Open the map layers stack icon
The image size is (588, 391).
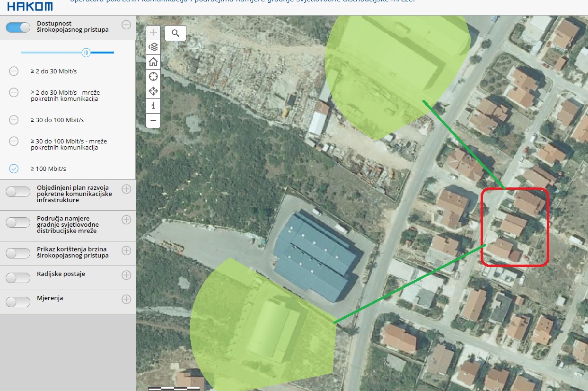[x=153, y=47]
